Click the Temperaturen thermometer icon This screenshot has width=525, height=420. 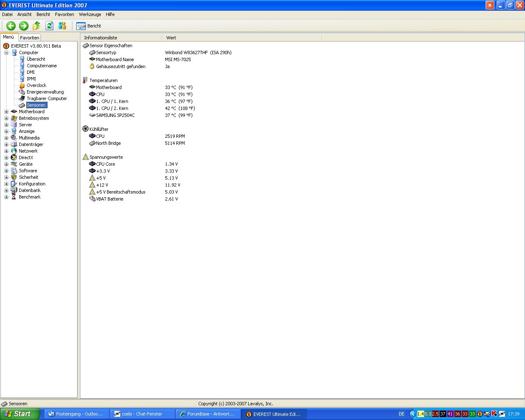(x=85, y=80)
